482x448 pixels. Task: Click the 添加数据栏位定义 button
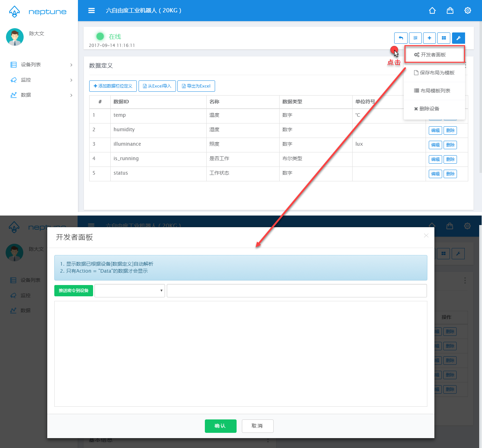tap(113, 86)
